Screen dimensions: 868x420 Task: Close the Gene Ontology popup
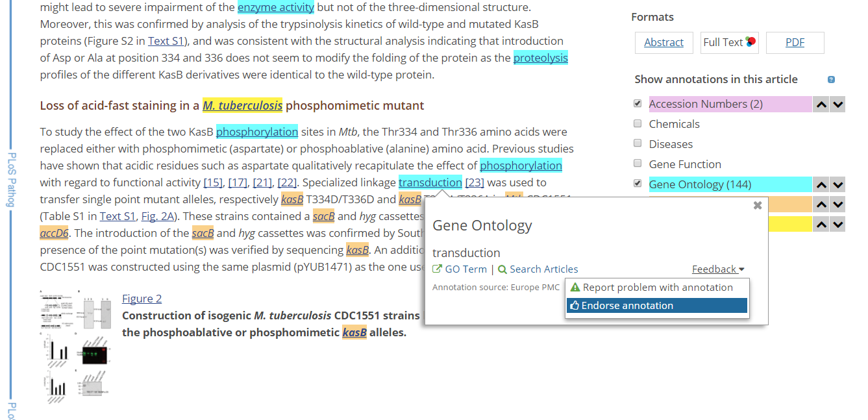click(x=757, y=206)
